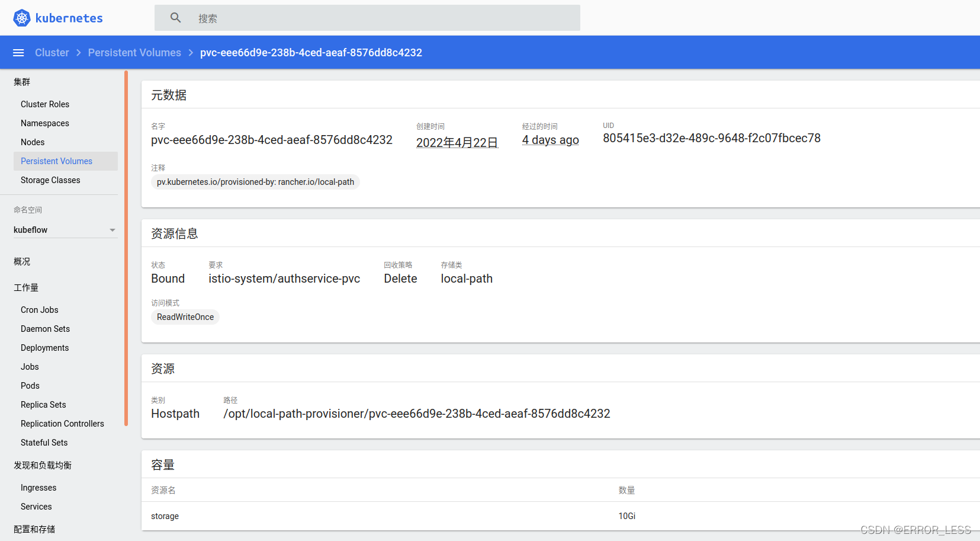This screenshot has height=541, width=980.
Task: Click the orange sidebar scrollbar
Action: click(x=126, y=249)
